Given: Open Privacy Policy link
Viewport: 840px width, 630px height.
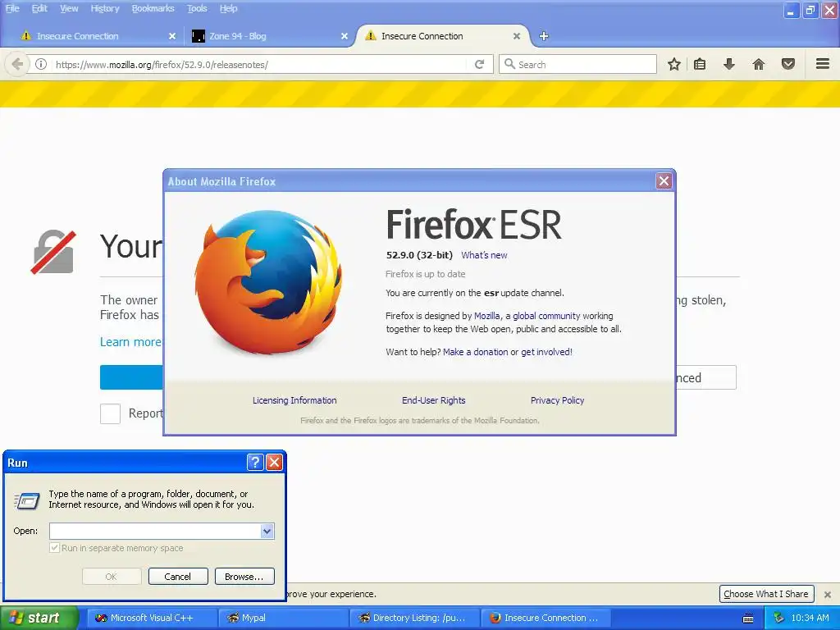Looking at the screenshot, I should point(557,400).
